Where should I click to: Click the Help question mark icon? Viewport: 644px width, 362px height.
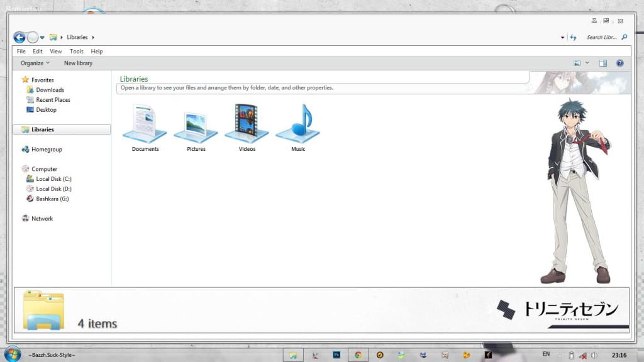click(619, 63)
